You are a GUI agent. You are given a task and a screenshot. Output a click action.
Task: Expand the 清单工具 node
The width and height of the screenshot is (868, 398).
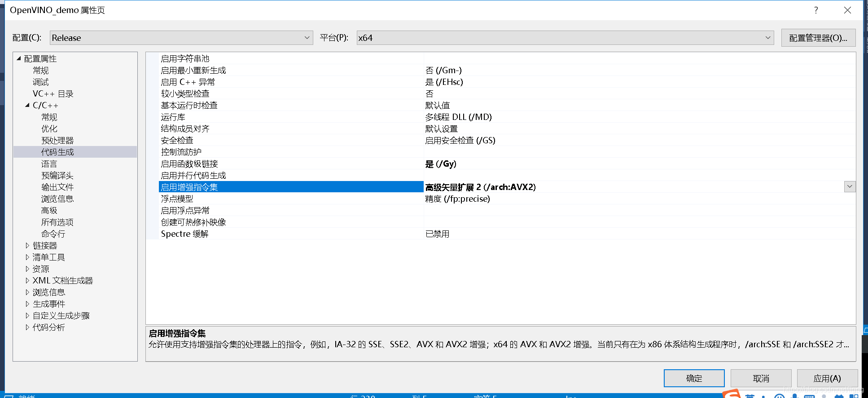[27, 257]
